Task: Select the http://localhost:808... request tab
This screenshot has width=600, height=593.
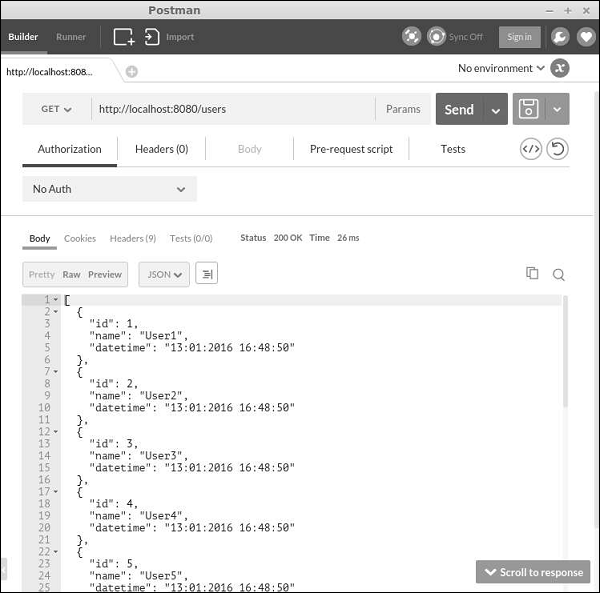Action: pyautogui.click(x=50, y=72)
